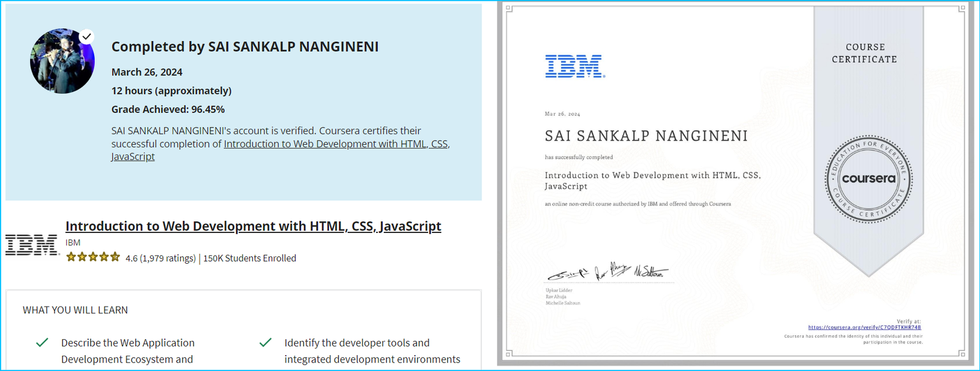This screenshot has height=371, width=980.
Task: Click the 'IBM' provider name under the title
Action: click(73, 243)
